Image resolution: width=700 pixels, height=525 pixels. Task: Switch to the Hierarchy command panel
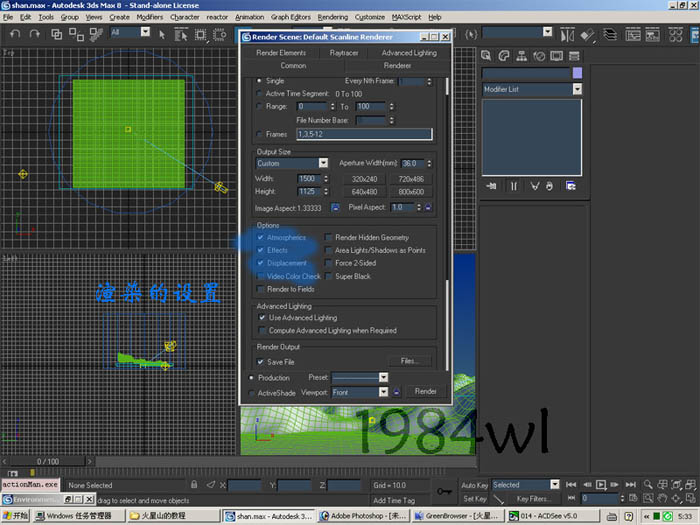pos(521,56)
